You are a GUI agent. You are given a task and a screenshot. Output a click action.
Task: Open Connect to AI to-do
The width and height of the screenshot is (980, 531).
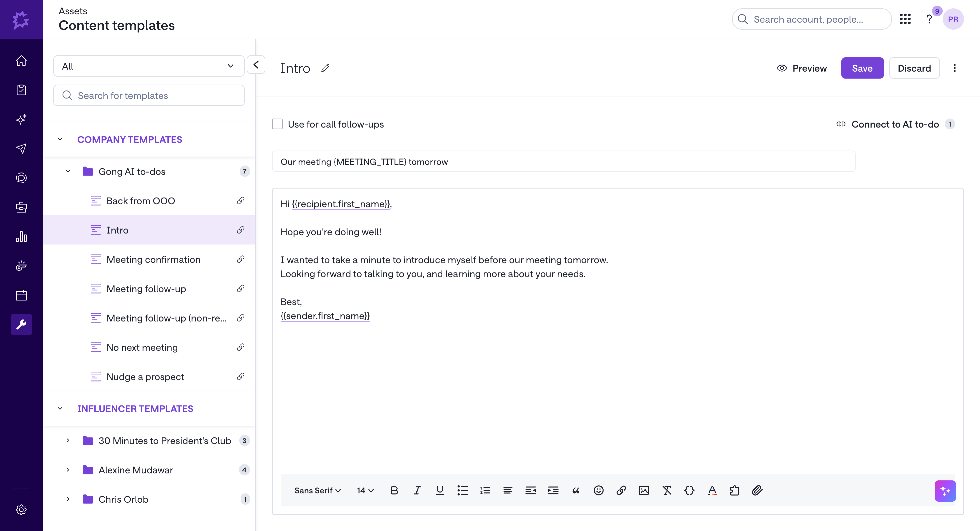click(896, 124)
